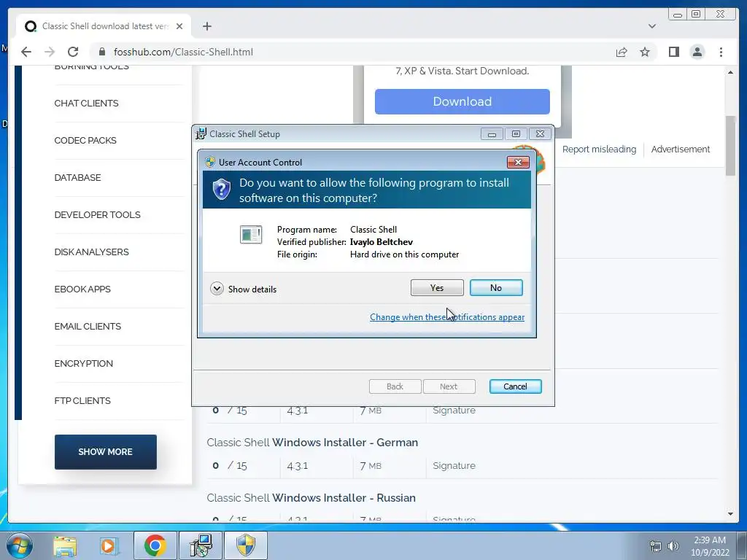Open FTP CLIENTS category

click(82, 400)
